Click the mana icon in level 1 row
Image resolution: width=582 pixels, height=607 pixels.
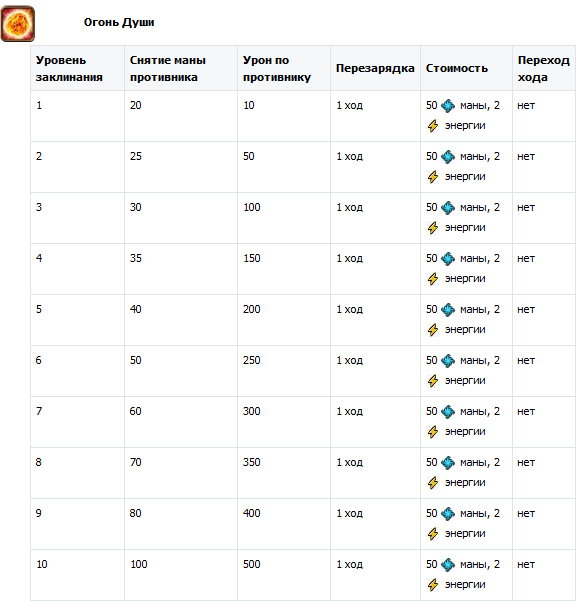point(448,106)
